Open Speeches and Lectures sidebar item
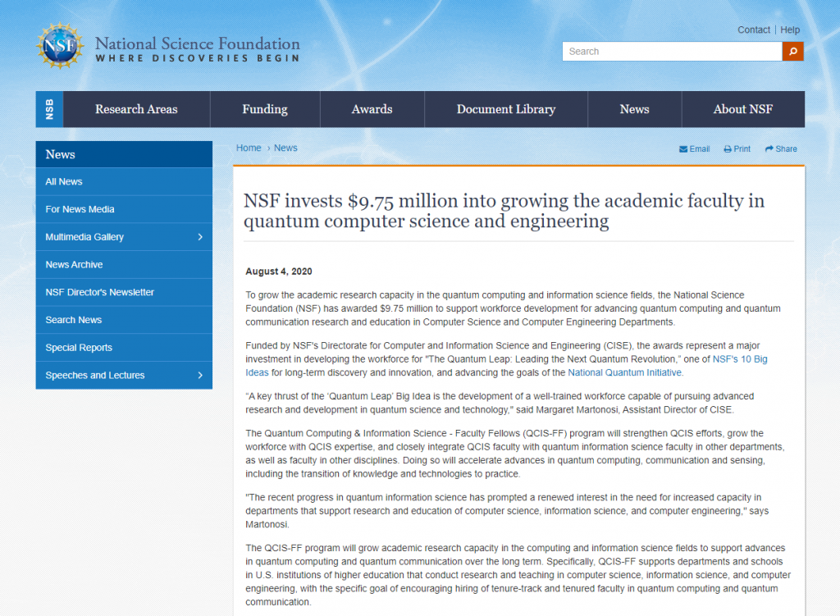Viewport: 840px width, 616px height. [124, 375]
